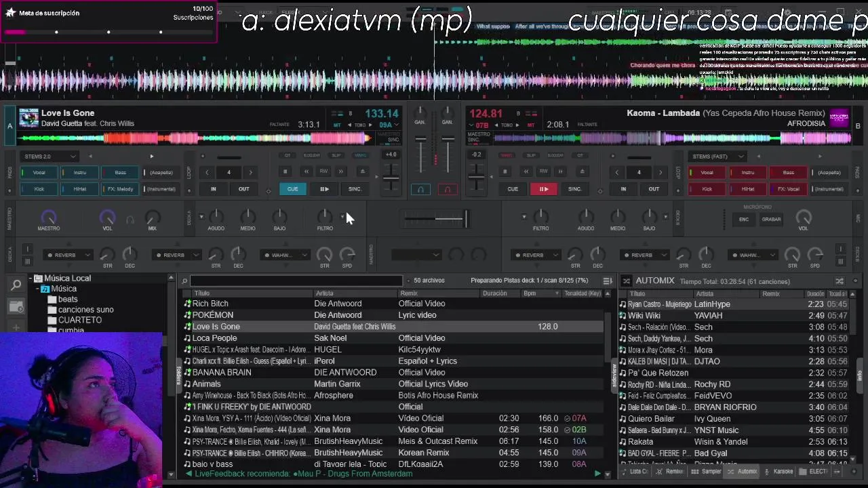Switch to the Karaoke tab
Screen dimensions: 868x488
778,472
